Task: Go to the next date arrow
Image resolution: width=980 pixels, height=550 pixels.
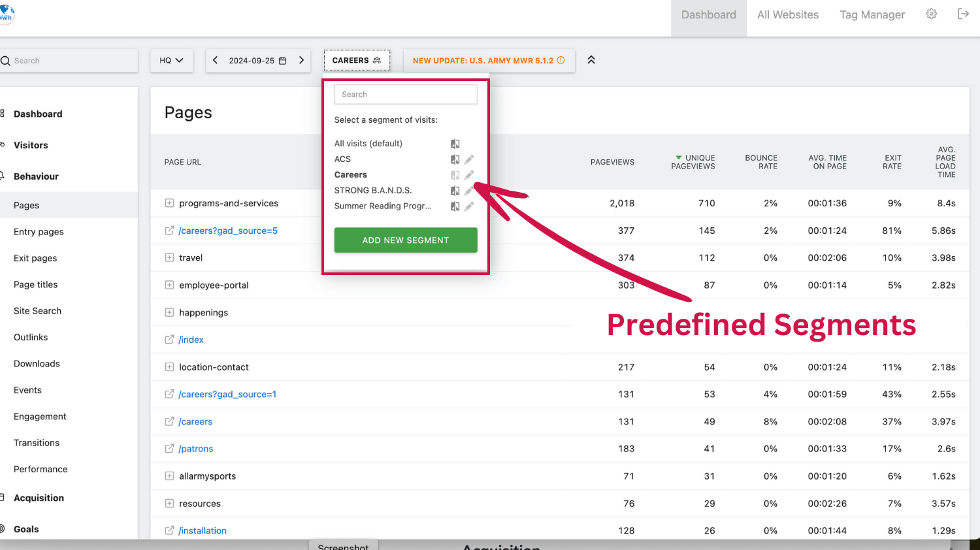Action: (x=301, y=60)
